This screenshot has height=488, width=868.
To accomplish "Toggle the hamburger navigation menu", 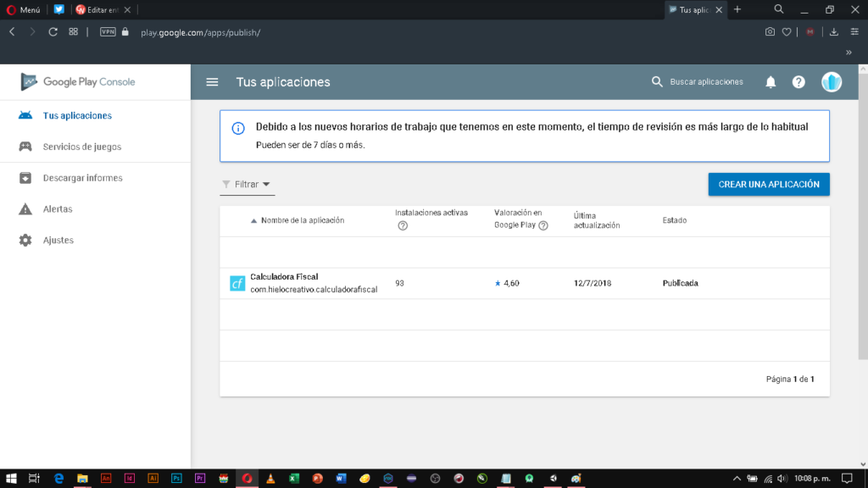I will point(212,82).
